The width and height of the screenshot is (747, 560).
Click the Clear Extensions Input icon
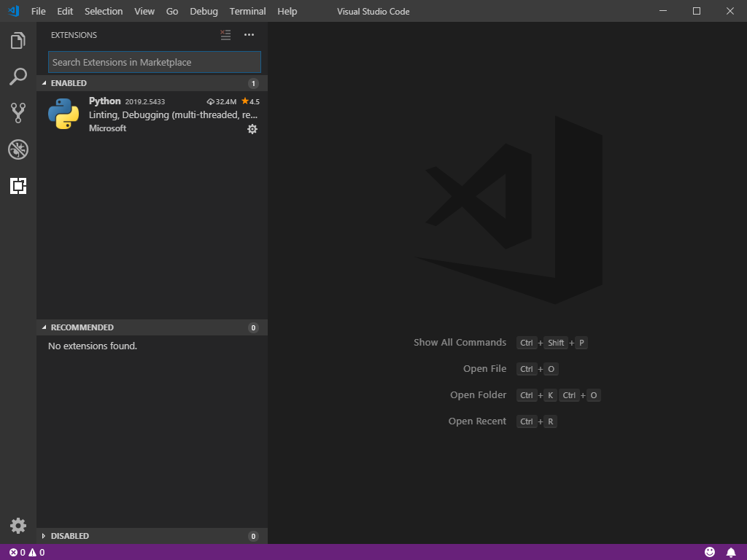click(x=226, y=35)
